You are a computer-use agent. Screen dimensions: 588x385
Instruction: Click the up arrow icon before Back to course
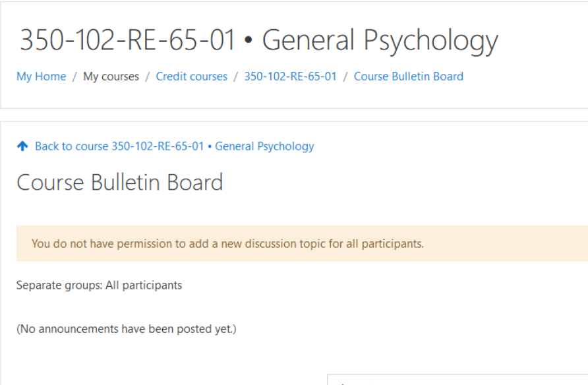point(22,146)
